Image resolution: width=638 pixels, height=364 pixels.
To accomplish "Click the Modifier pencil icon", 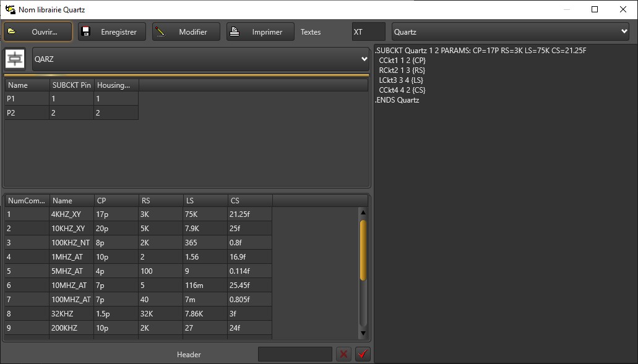I will pos(160,32).
